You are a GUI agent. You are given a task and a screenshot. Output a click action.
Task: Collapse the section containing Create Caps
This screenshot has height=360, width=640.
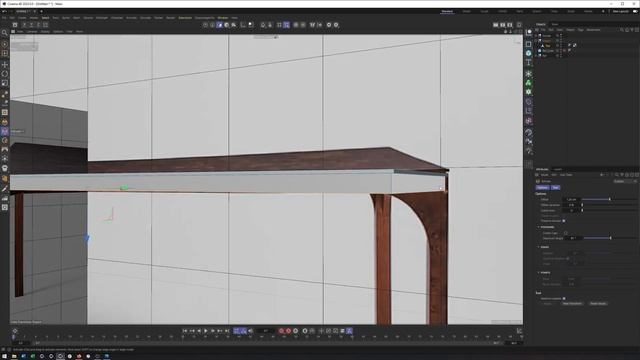pos(539,227)
